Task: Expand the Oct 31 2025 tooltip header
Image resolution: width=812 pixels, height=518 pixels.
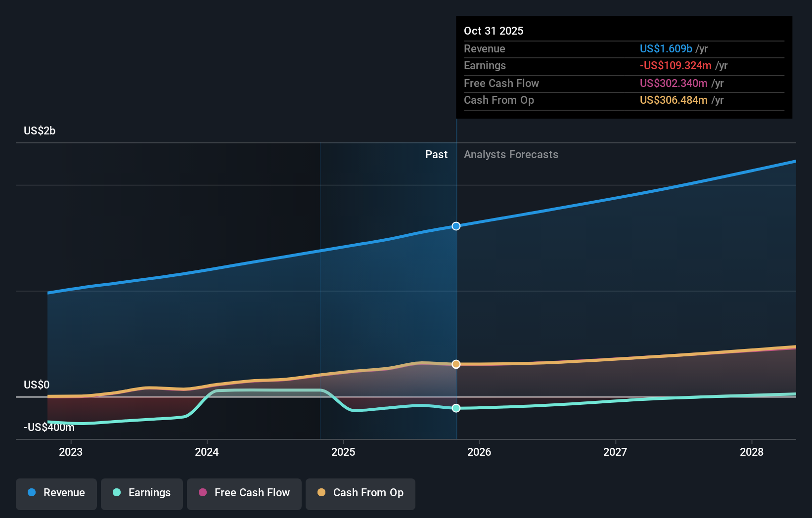Action: (493, 31)
